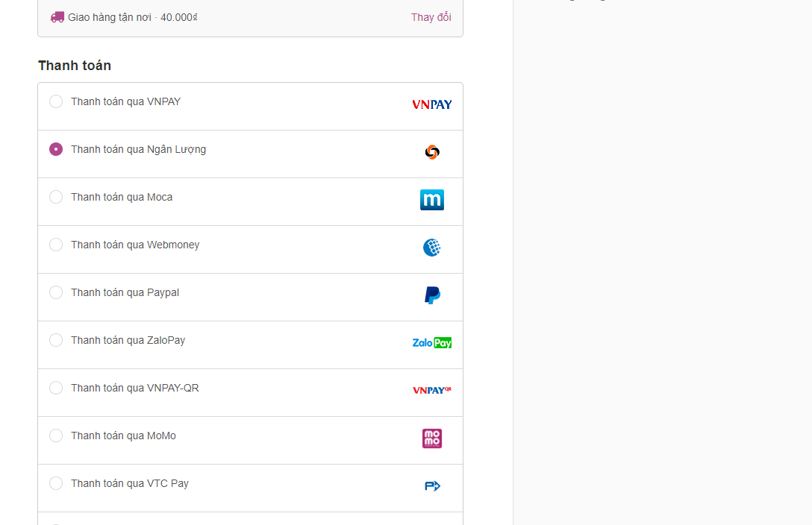This screenshot has width=812, height=525.
Task: Open the 'Thay đổi' shipping change link
Action: pos(431,17)
